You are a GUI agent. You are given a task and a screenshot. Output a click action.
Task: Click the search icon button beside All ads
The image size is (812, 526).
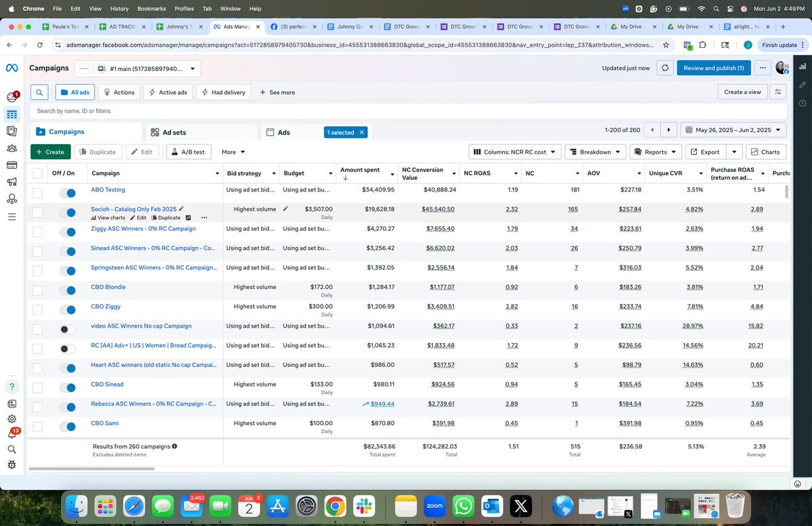click(x=39, y=92)
